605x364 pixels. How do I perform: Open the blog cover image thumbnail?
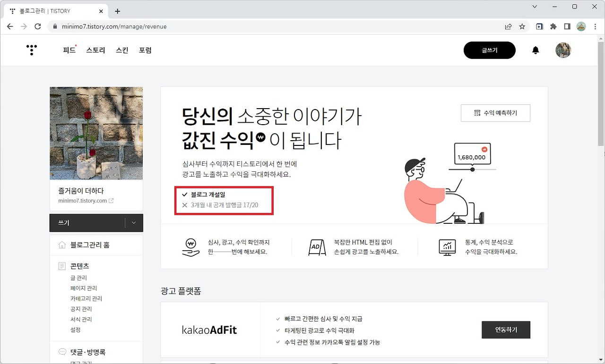coord(96,133)
